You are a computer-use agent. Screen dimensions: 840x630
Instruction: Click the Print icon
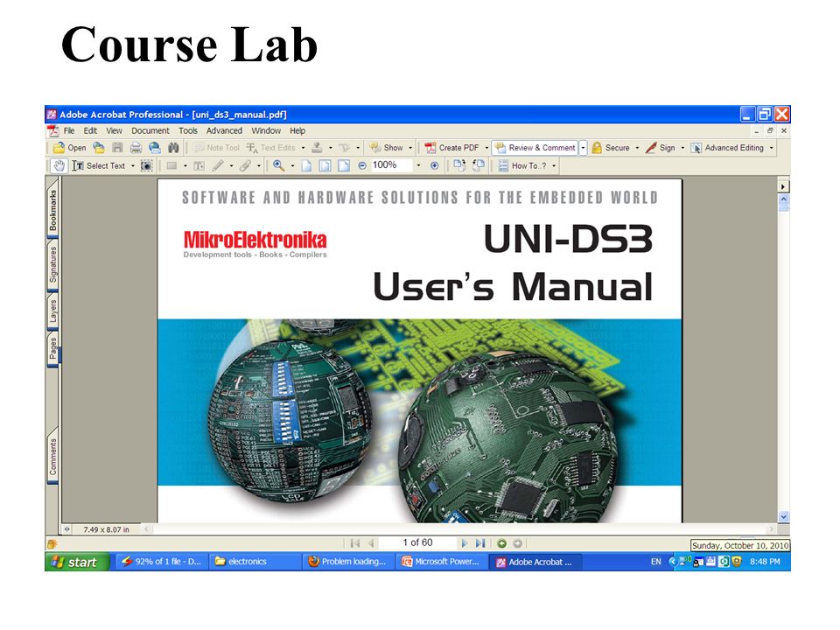[136, 148]
